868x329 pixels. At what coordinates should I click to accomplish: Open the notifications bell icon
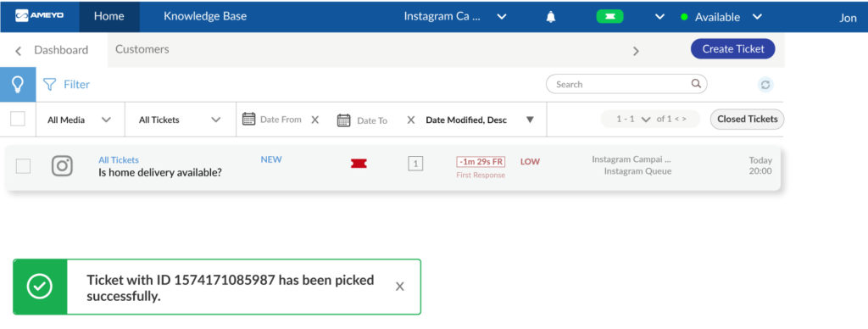tap(550, 17)
